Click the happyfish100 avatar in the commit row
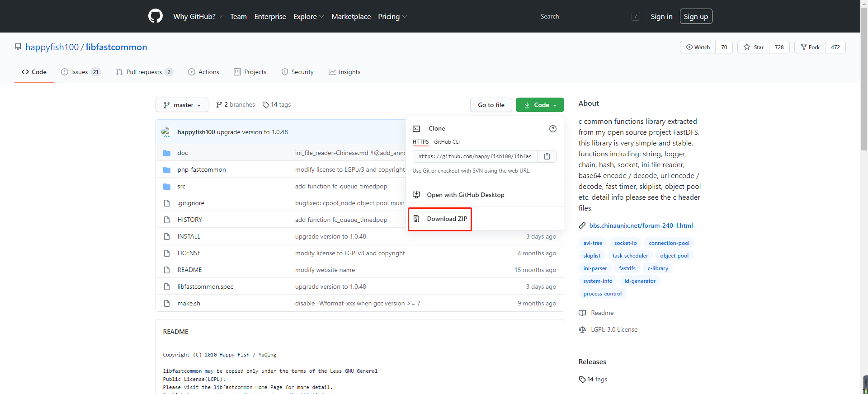This screenshot has height=394, width=868. point(166,132)
